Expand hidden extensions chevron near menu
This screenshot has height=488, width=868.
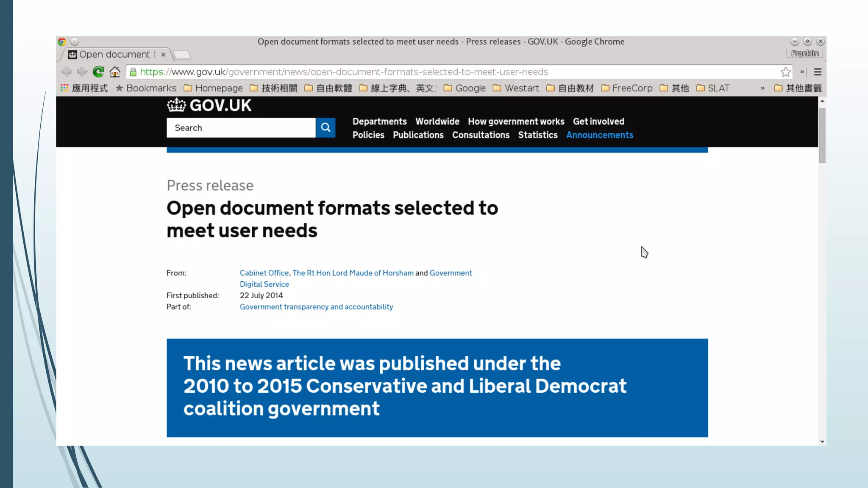click(x=802, y=72)
